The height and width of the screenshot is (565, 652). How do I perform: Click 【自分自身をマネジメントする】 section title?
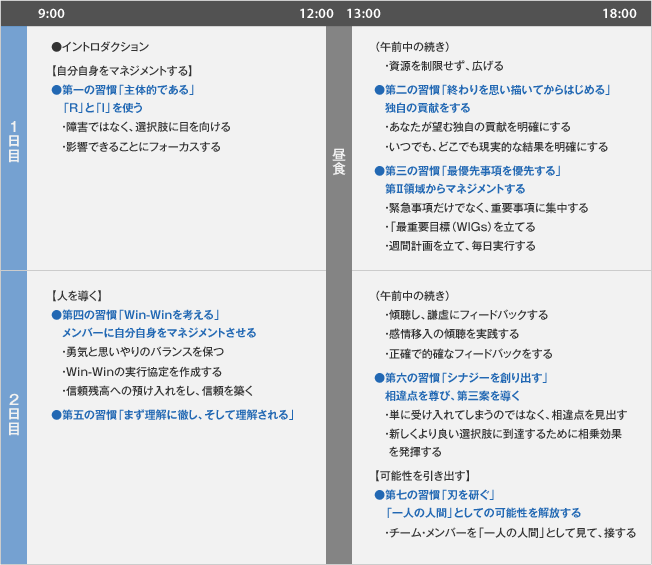click(122, 71)
